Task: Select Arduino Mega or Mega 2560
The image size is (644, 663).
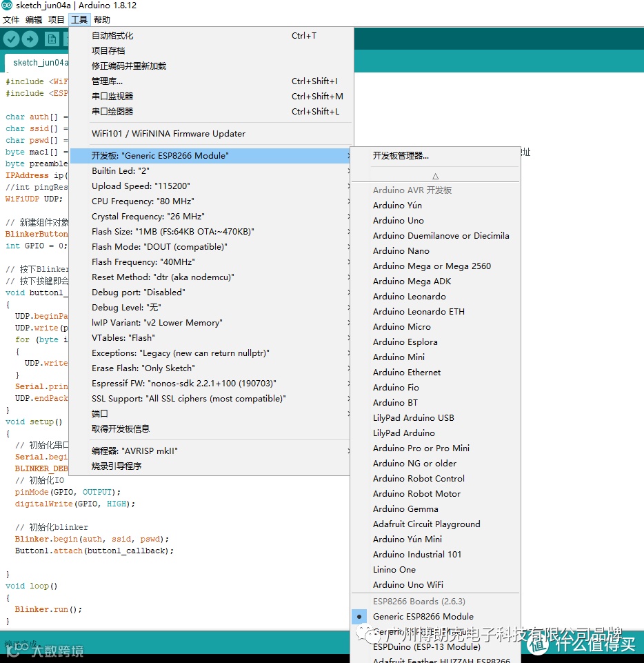Action: pyautogui.click(x=435, y=266)
